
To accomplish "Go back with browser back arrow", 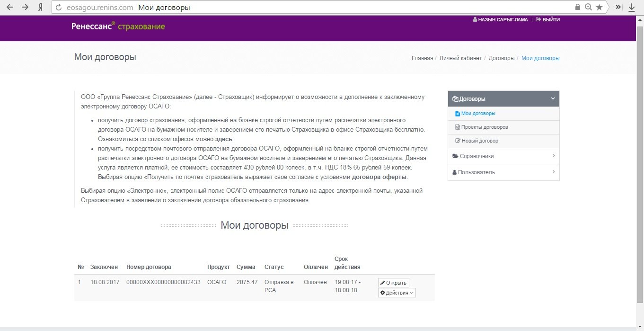I will [9, 7].
